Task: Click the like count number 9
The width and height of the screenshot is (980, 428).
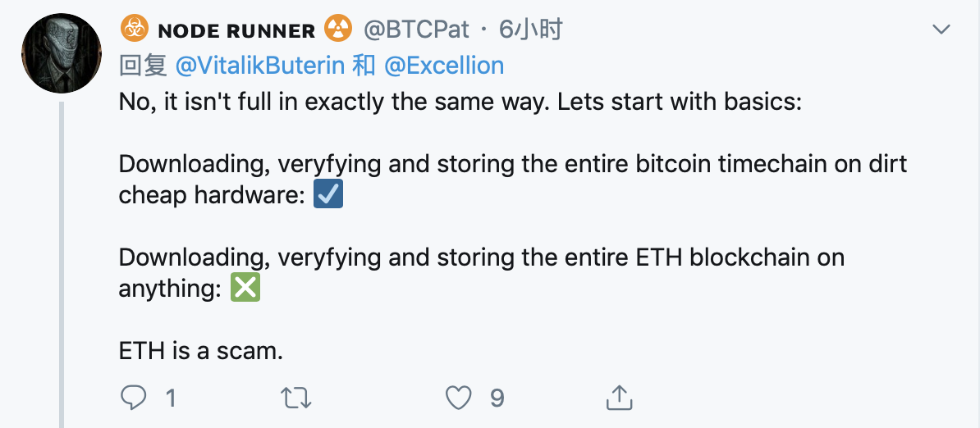Action: coord(497,398)
